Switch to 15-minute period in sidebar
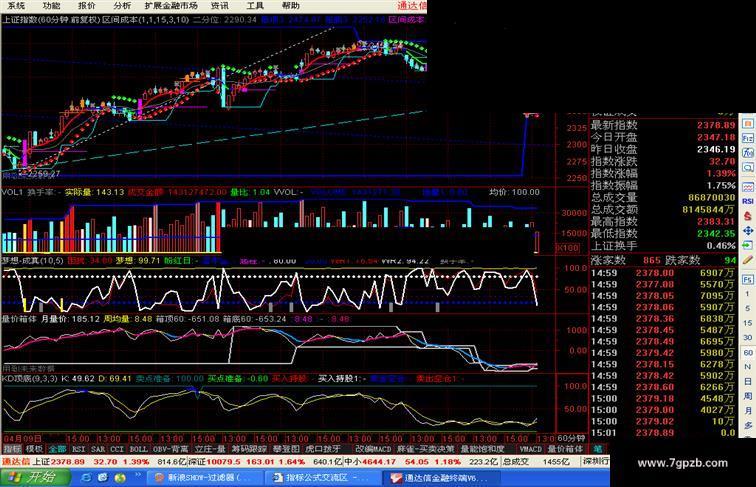Screen dimensions: 756x487 pos(748,323)
